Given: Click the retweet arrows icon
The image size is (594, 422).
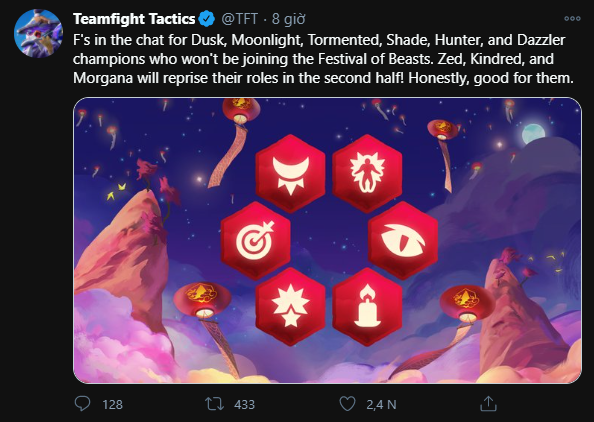Looking at the screenshot, I should click(x=214, y=404).
